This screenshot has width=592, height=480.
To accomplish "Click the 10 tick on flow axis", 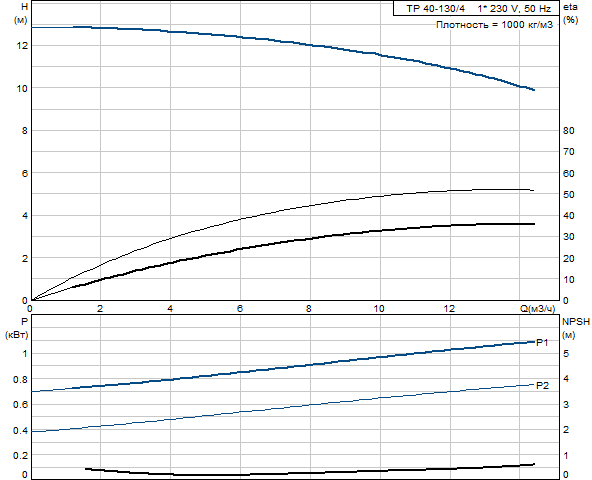I will (x=379, y=309).
